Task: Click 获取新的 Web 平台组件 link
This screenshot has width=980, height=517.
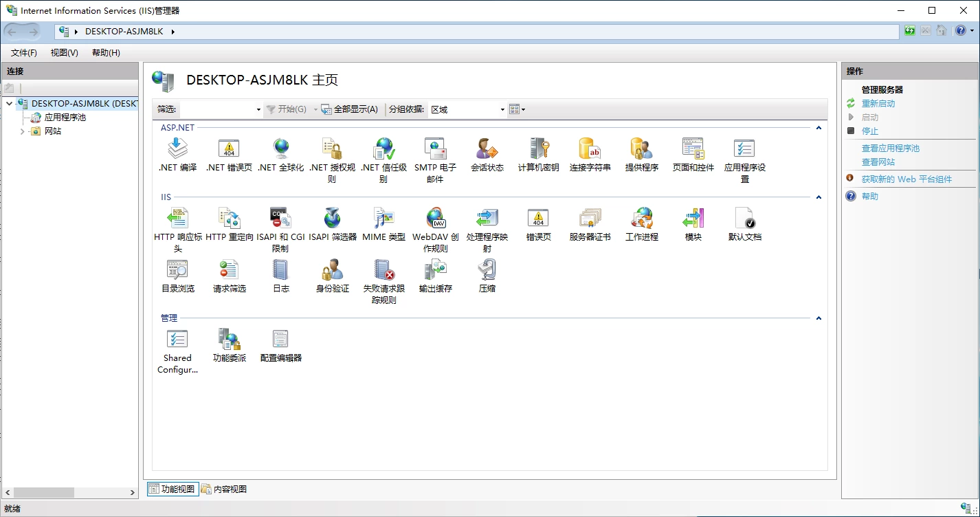Action: (907, 179)
